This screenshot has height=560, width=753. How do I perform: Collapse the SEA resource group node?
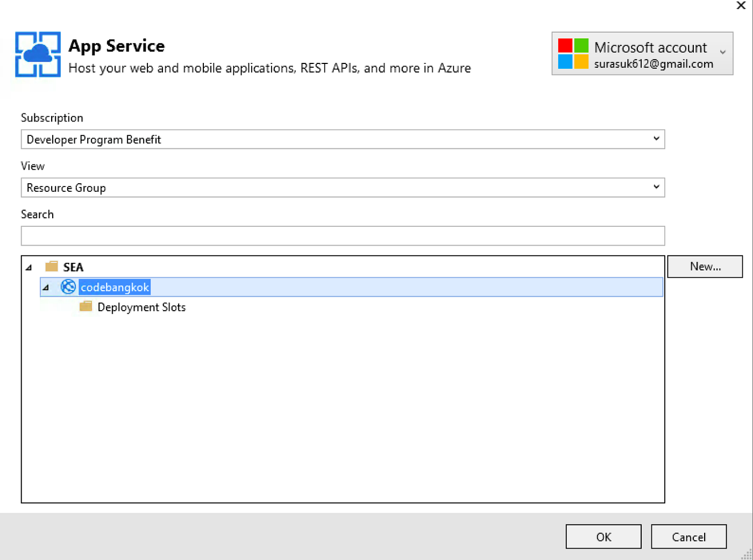(29, 267)
